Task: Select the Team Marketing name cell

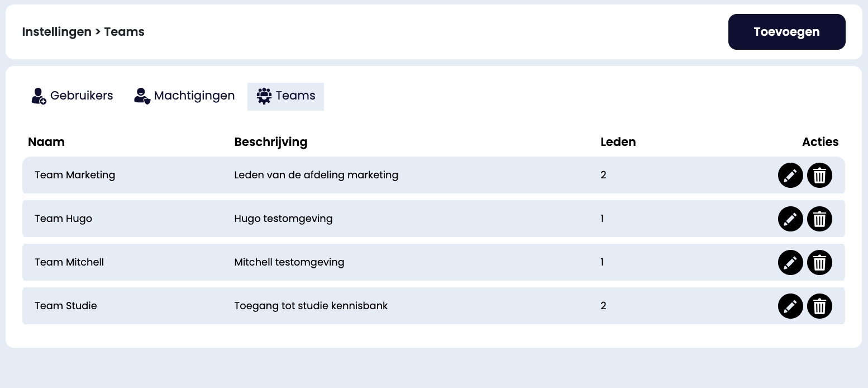Action: point(75,175)
